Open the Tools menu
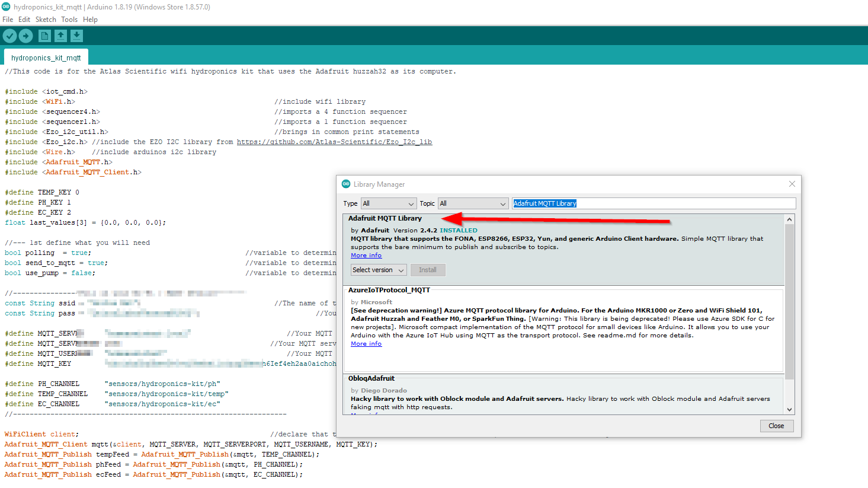The height and width of the screenshot is (488, 868). click(69, 20)
